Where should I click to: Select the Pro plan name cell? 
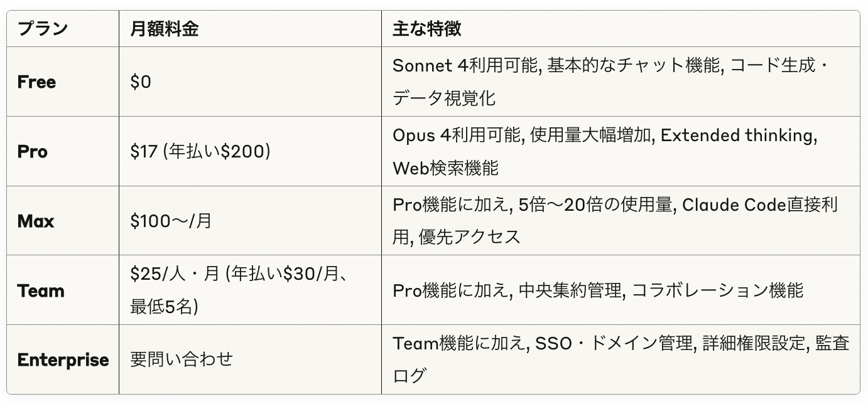click(x=33, y=152)
